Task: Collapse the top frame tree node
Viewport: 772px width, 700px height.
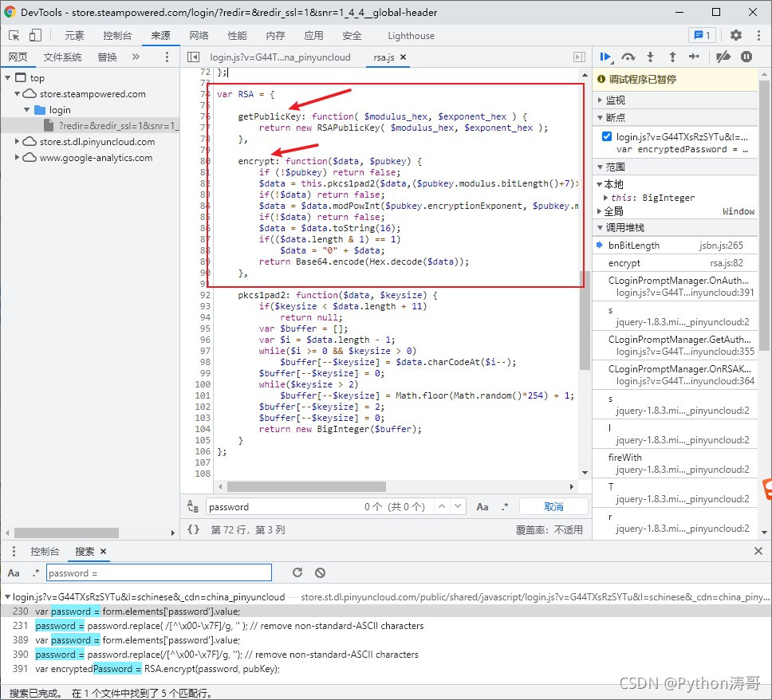Action: click(x=7, y=78)
